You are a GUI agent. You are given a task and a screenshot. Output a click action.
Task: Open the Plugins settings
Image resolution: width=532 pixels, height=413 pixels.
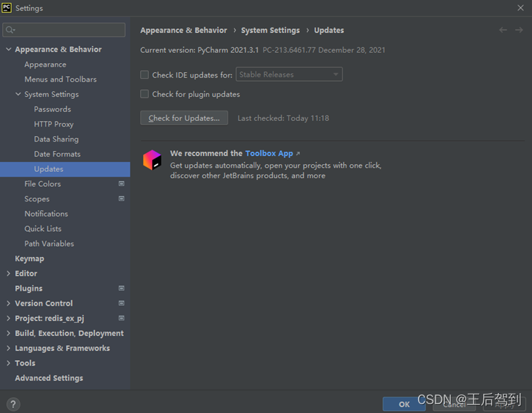click(x=29, y=289)
